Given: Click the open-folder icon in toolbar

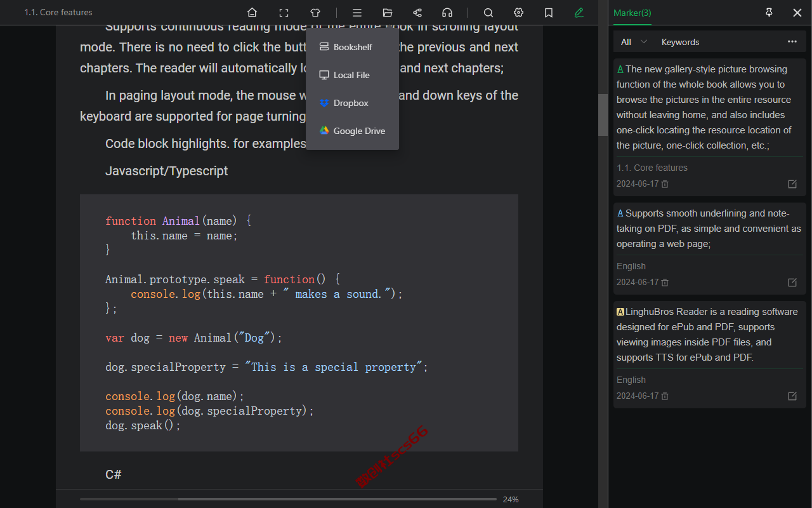Looking at the screenshot, I should click(388, 13).
